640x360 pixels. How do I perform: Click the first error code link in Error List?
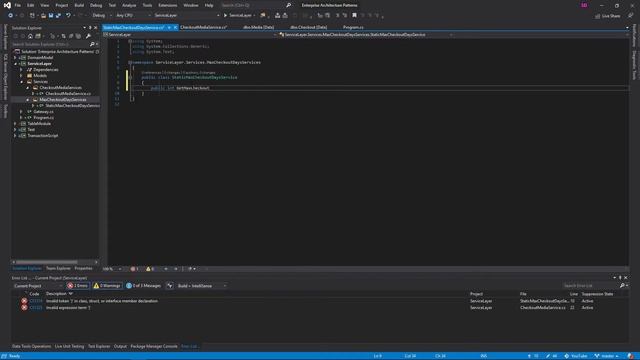pyautogui.click(x=36, y=301)
